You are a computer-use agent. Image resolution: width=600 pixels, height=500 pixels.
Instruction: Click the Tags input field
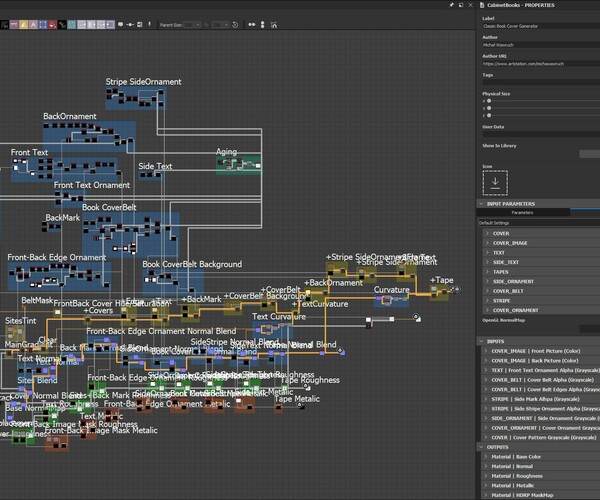(x=541, y=82)
